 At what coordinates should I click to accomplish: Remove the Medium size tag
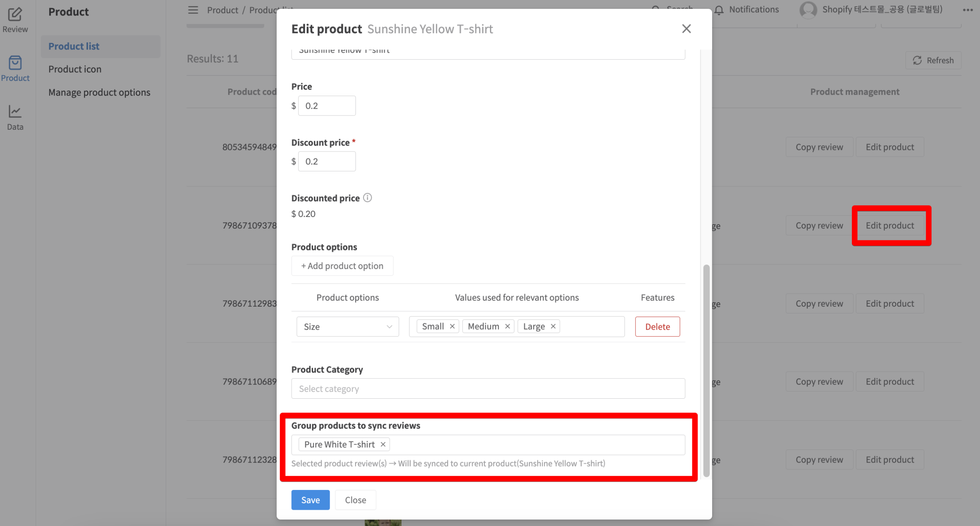[x=507, y=326]
